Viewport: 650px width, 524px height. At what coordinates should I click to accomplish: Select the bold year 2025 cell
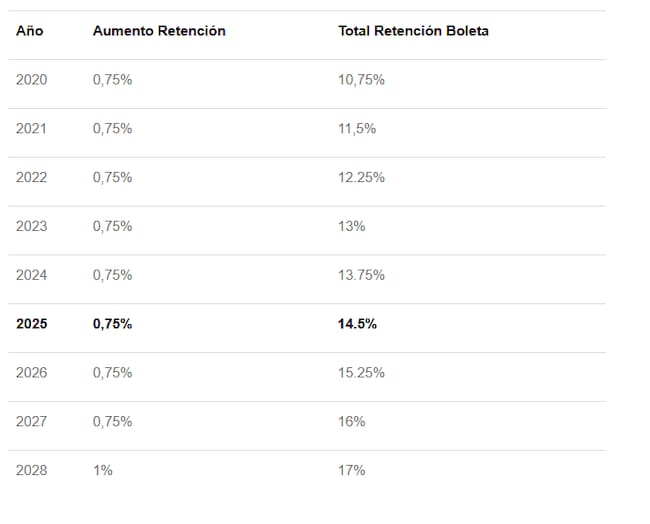[x=31, y=324]
